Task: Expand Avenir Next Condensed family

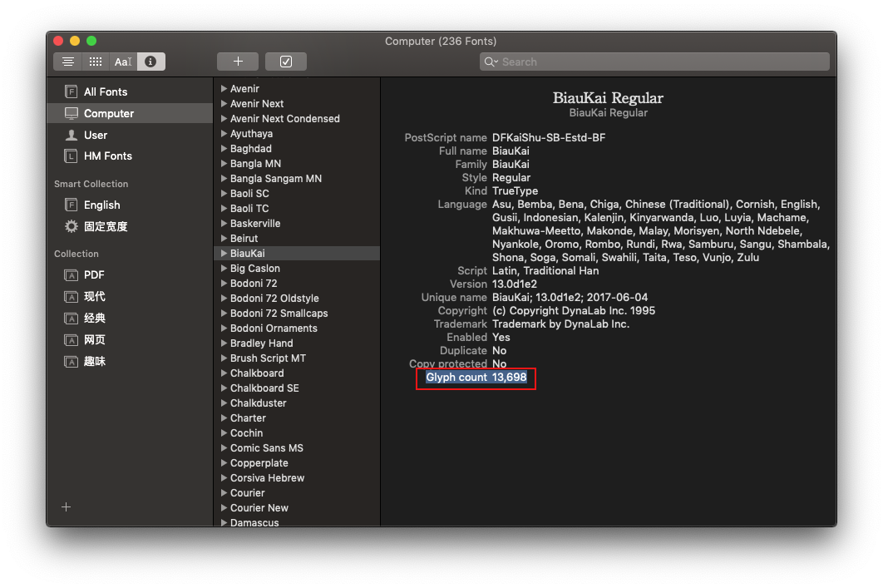Action: tap(224, 118)
